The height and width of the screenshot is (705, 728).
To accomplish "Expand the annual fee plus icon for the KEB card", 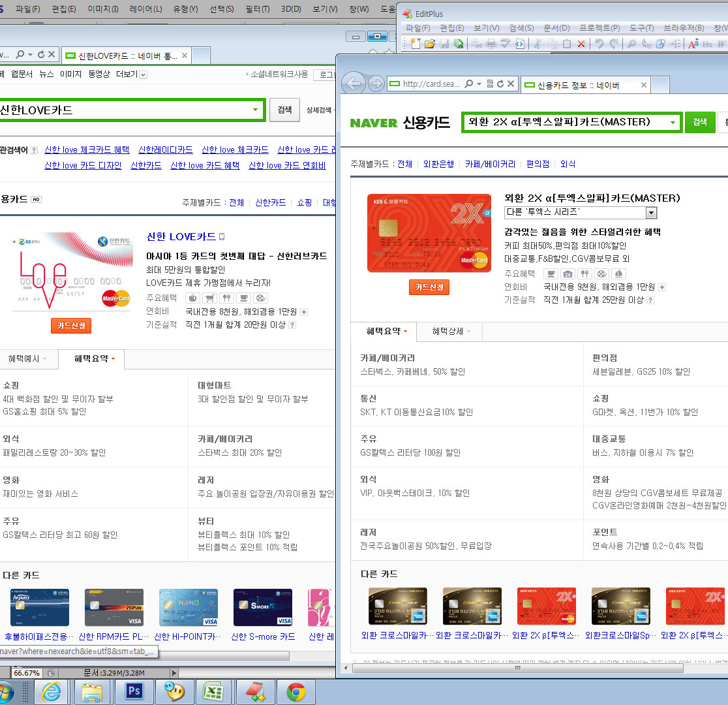I will (x=662, y=287).
